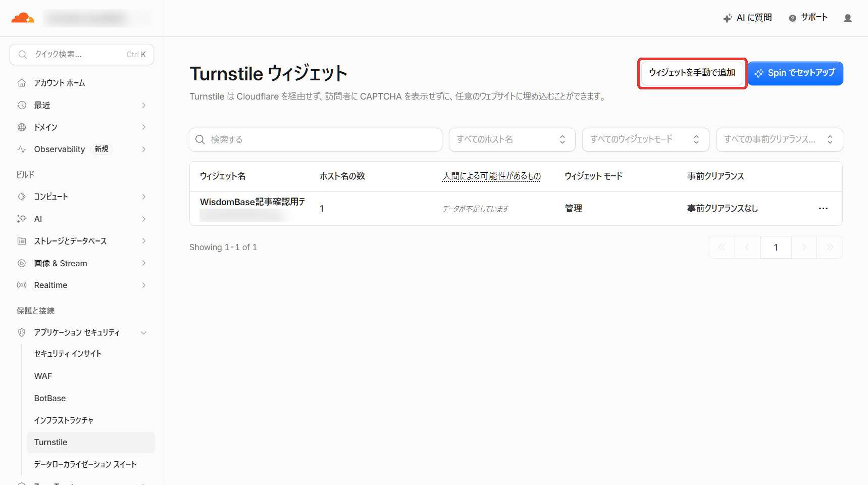
Task: Open セキュリティ インサイト in sidebar
Action: 68,354
